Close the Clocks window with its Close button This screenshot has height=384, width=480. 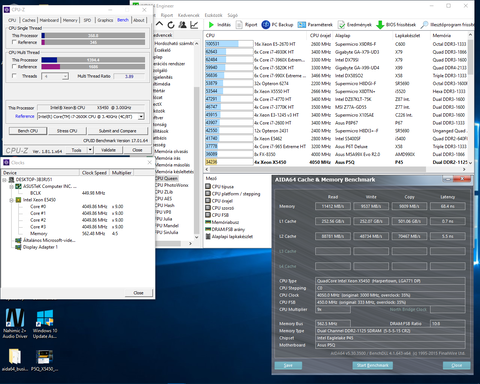(x=139, y=293)
